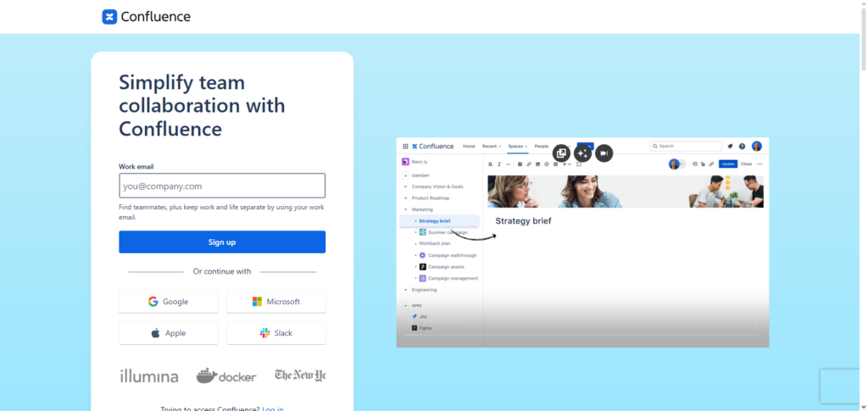Click the help question-mark icon in video preview
The image size is (868, 411).
click(x=743, y=147)
